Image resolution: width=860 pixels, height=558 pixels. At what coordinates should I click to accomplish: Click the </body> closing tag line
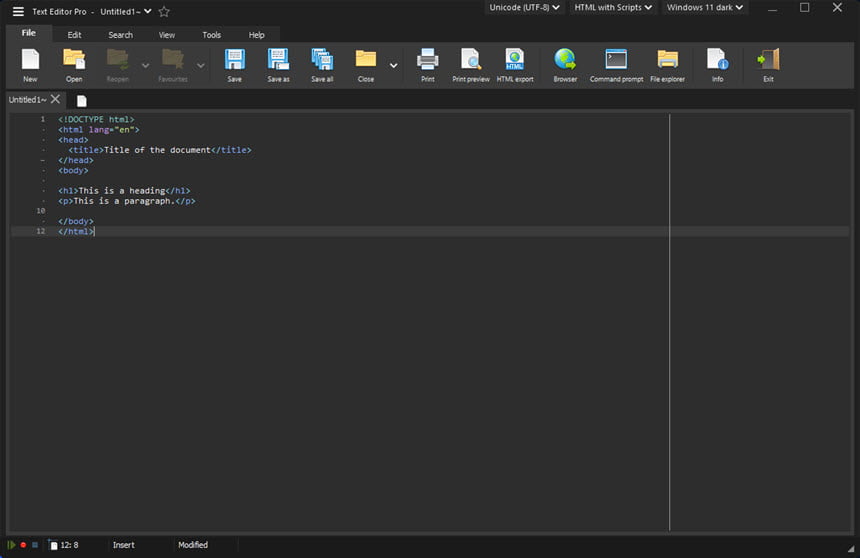[76, 221]
